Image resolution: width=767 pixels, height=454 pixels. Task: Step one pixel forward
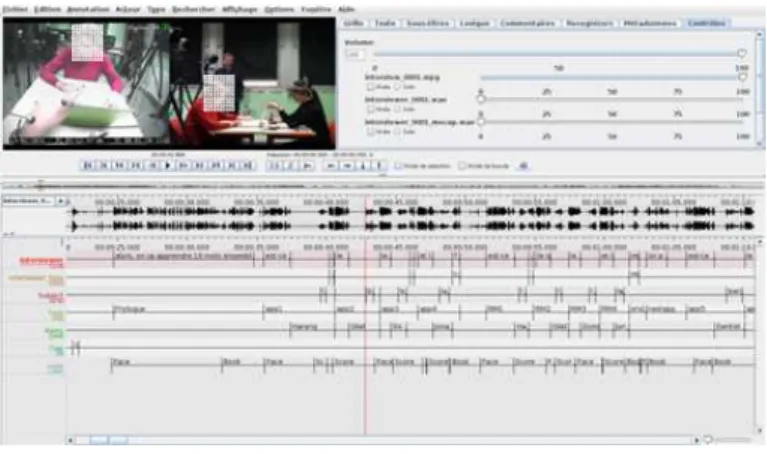(x=184, y=166)
